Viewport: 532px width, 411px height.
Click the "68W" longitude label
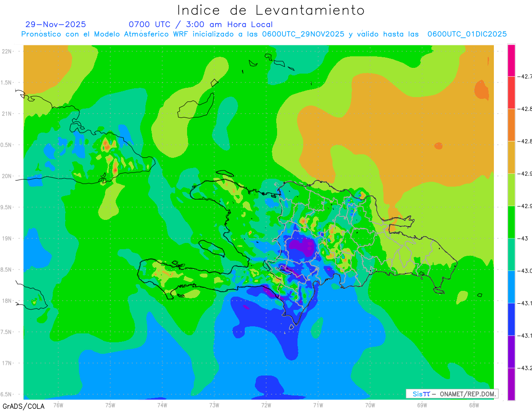point(474,405)
